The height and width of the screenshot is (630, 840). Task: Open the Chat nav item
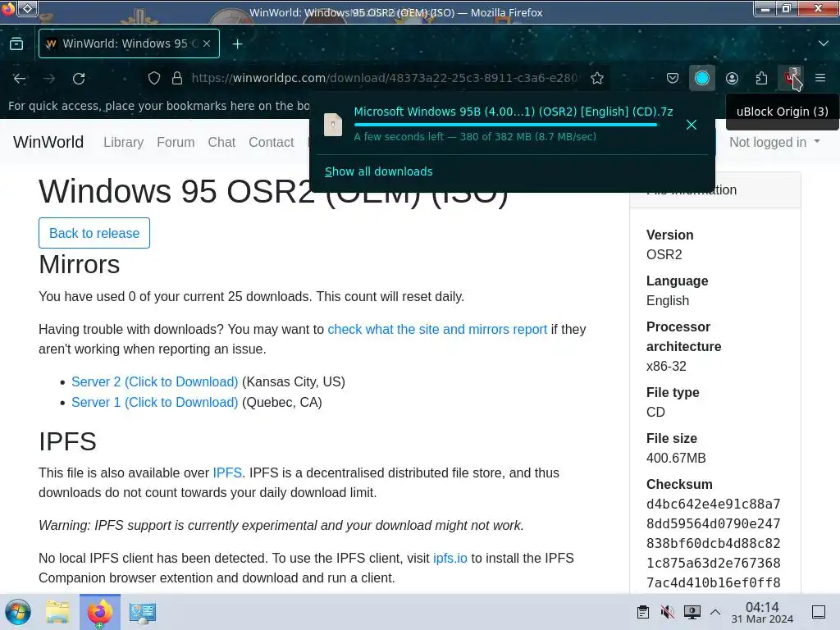pyautogui.click(x=221, y=142)
